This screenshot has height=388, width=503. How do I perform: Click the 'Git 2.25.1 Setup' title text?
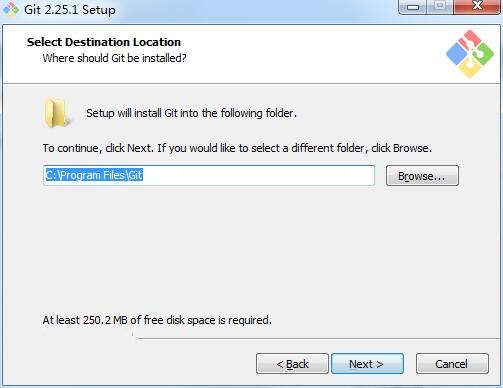tap(70, 10)
